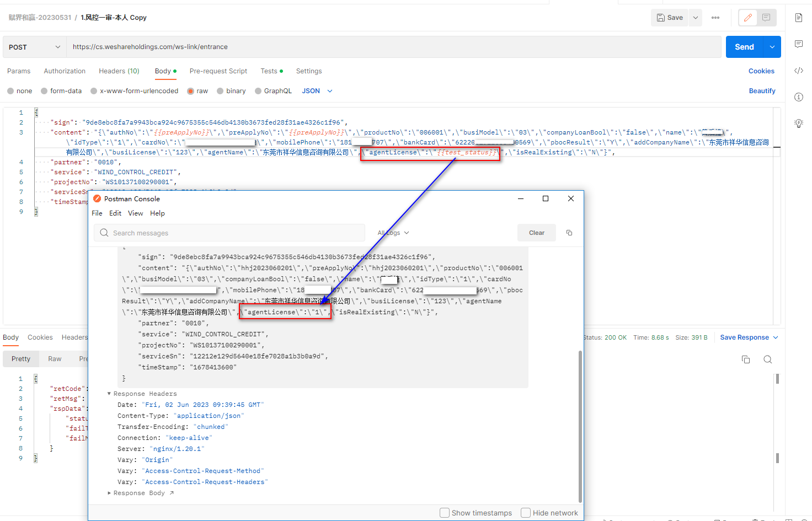Open Response Body link arrow in console

172,493
